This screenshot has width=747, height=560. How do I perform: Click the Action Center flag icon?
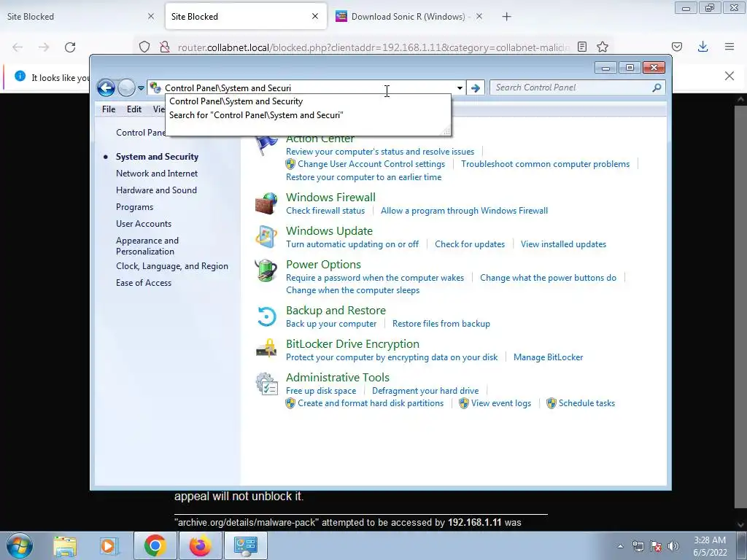[x=266, y=146]
